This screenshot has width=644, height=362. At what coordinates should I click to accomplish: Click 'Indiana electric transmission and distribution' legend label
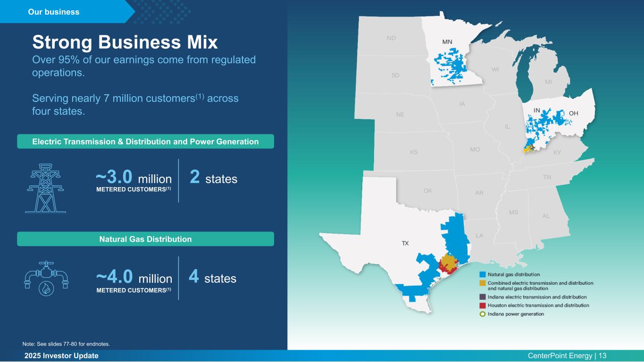point(537,297)
